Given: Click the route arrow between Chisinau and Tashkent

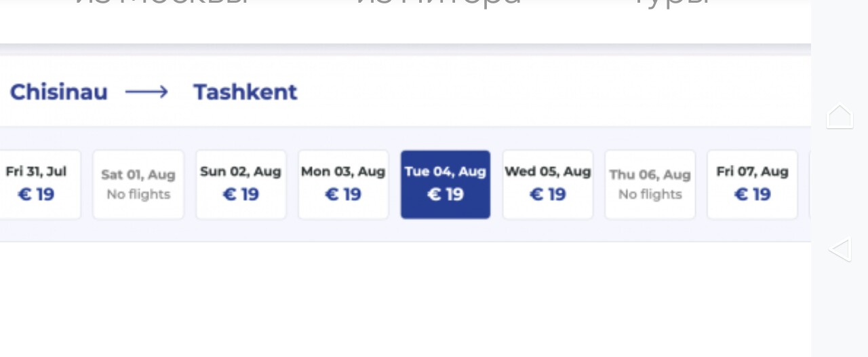Looking at the screenshot, I should 146,92.
